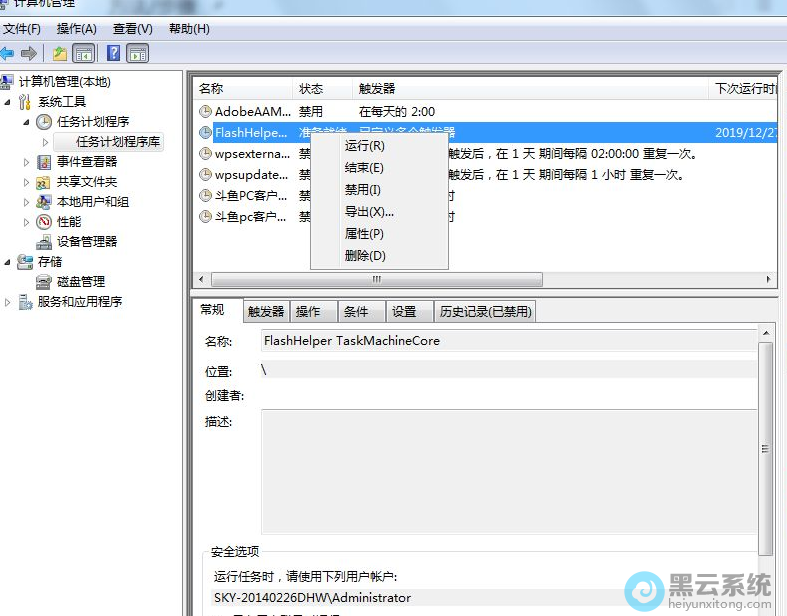787x616 pixels.
Task: Expand the 任务计划程序库 node
Action: (45, 142)
